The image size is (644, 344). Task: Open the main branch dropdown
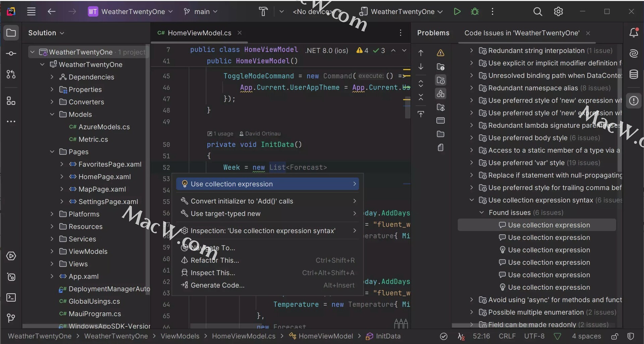click(201, 12)
